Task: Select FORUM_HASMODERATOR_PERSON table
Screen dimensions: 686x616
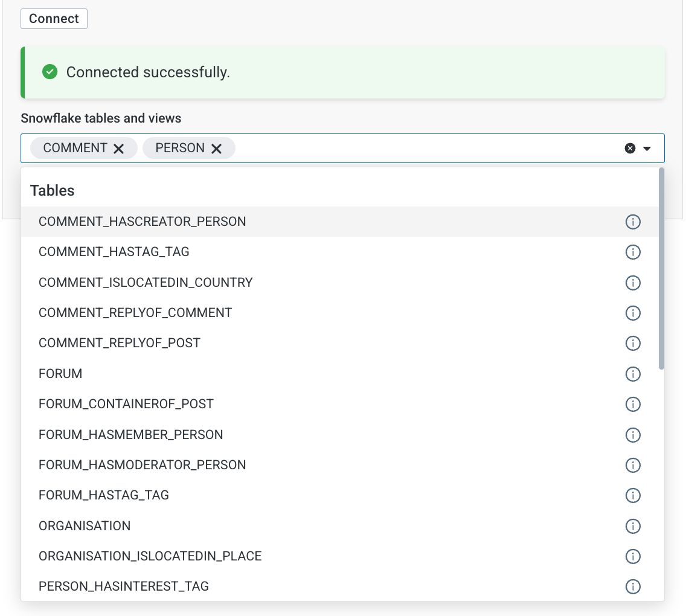Action: [143, 465]
